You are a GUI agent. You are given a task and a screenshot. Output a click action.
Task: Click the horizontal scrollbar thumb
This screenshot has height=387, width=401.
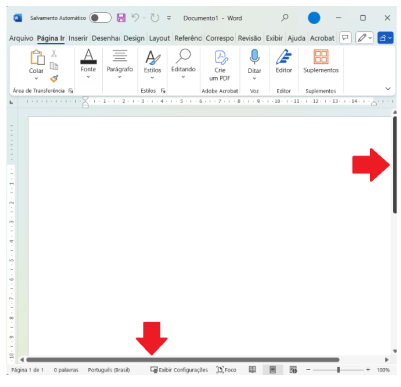tap(183, 360)
